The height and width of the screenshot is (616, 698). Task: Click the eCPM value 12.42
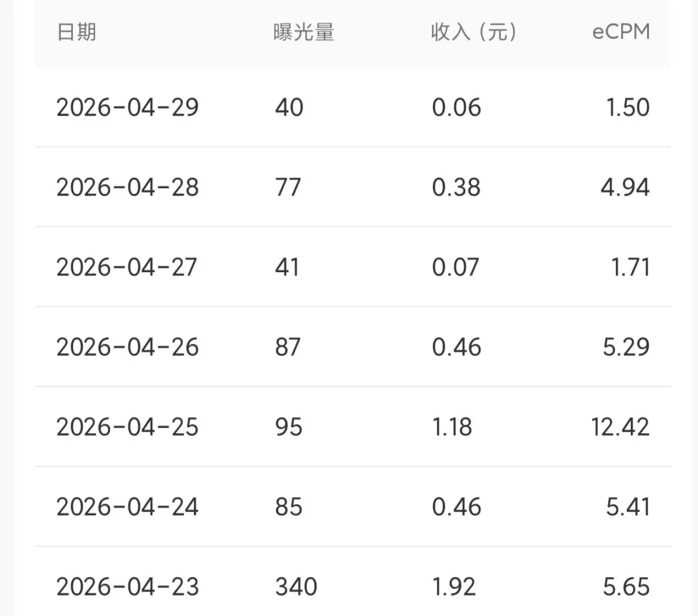[x=620, y=427]
